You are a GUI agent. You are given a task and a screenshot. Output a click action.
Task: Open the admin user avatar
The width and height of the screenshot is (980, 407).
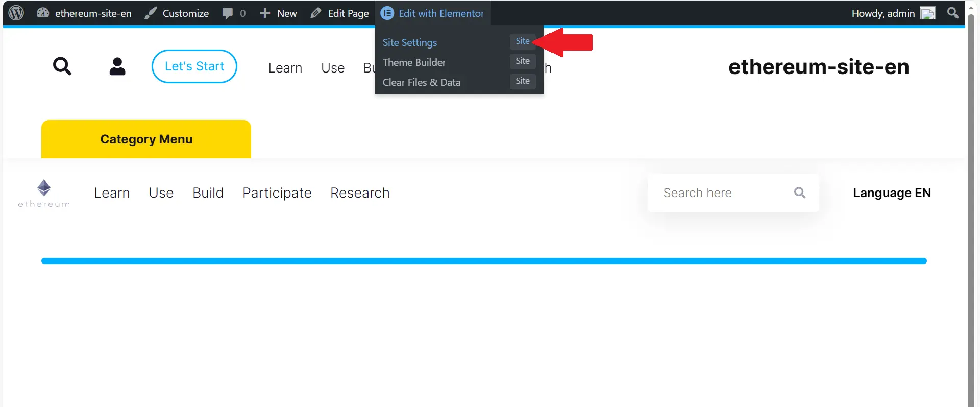coord(927,13)
